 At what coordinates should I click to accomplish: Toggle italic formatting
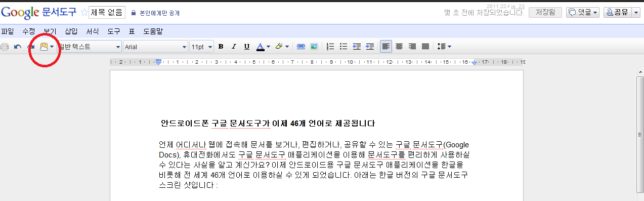(234, 47)
